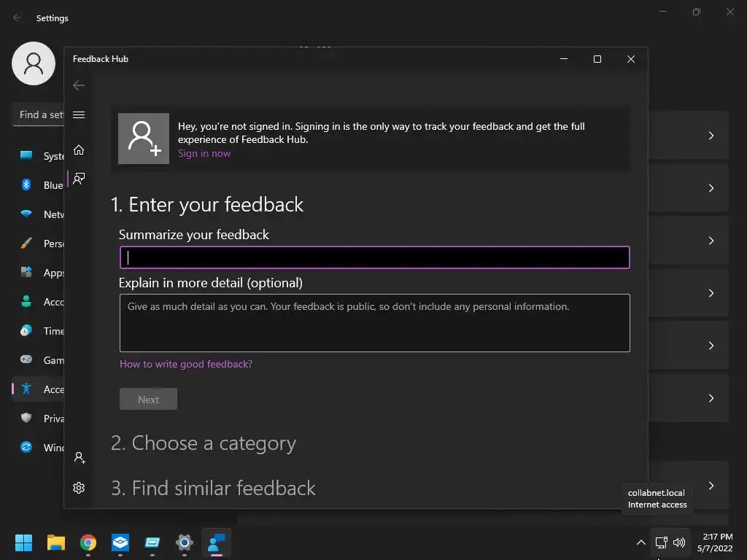Open the blue box app on taskbar
The image size is (747, 560).
pos(120,542)
